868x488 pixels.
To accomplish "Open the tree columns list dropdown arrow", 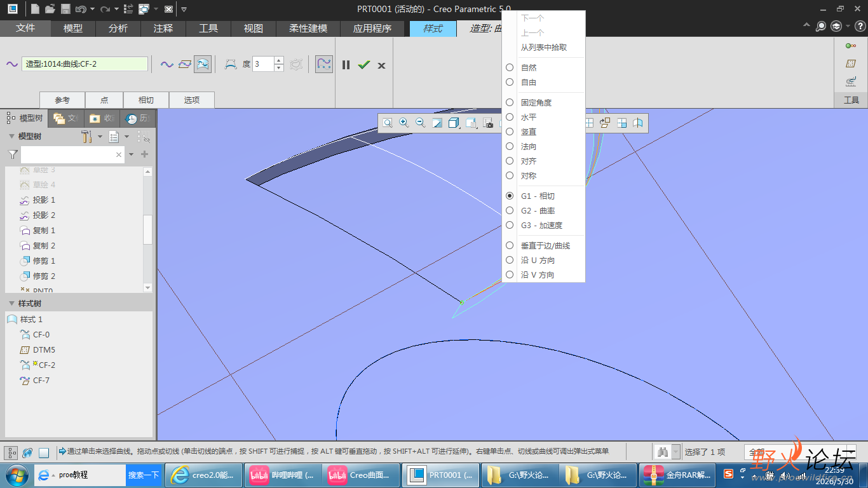I will pyautogui.click(x=126, y=137).
